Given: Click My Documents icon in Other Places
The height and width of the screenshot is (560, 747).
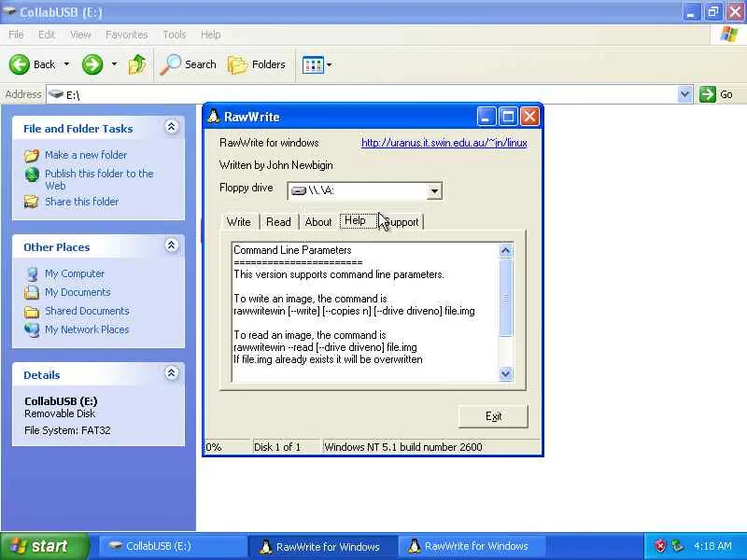Looking at the screenshot, I should pos(32,292).
